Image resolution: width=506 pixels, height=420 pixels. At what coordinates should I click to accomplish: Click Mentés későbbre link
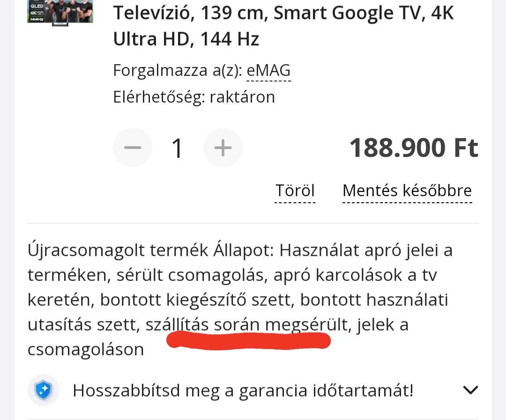(407, 190)
